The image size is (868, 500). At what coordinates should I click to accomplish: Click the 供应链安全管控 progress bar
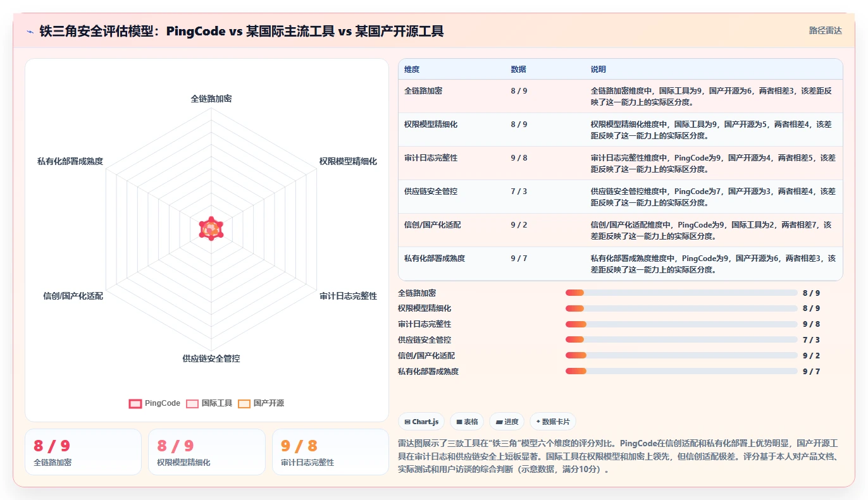681,340
